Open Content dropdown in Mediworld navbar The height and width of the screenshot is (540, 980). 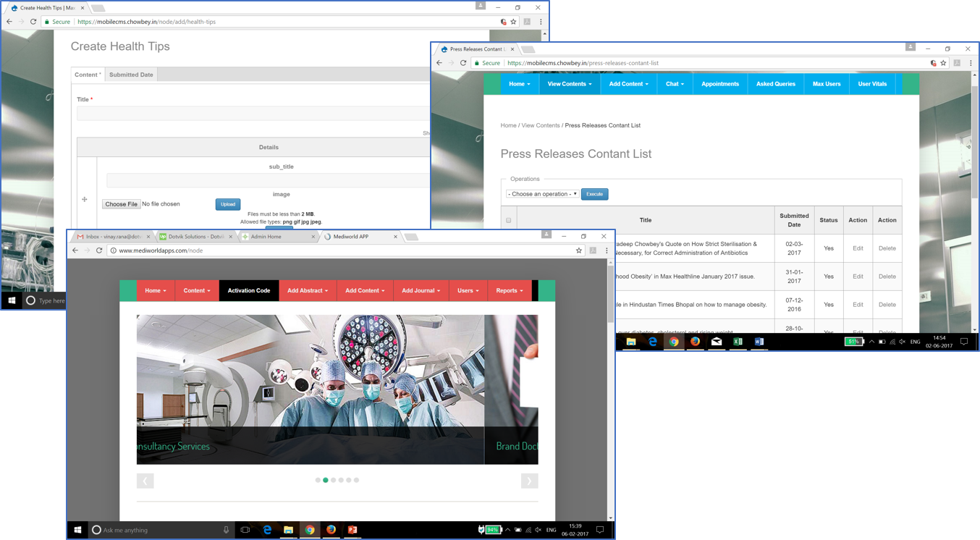197,290
